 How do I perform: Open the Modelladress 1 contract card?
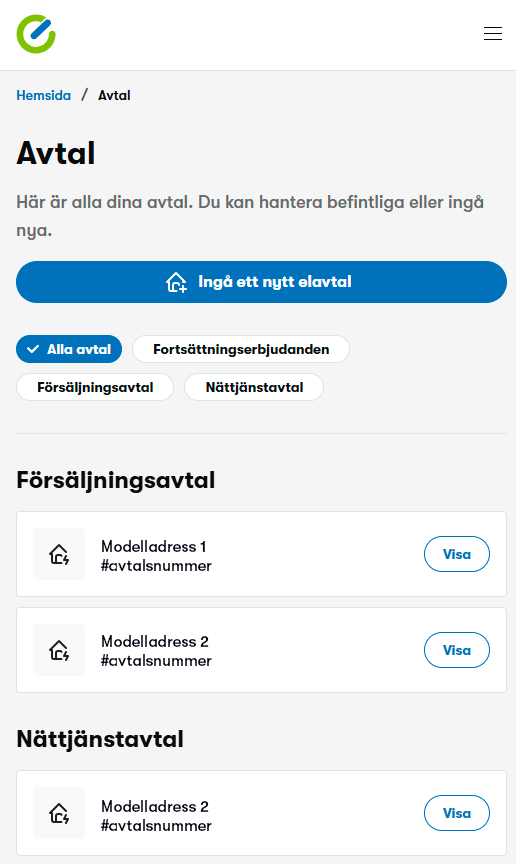[x=261, y=554]
